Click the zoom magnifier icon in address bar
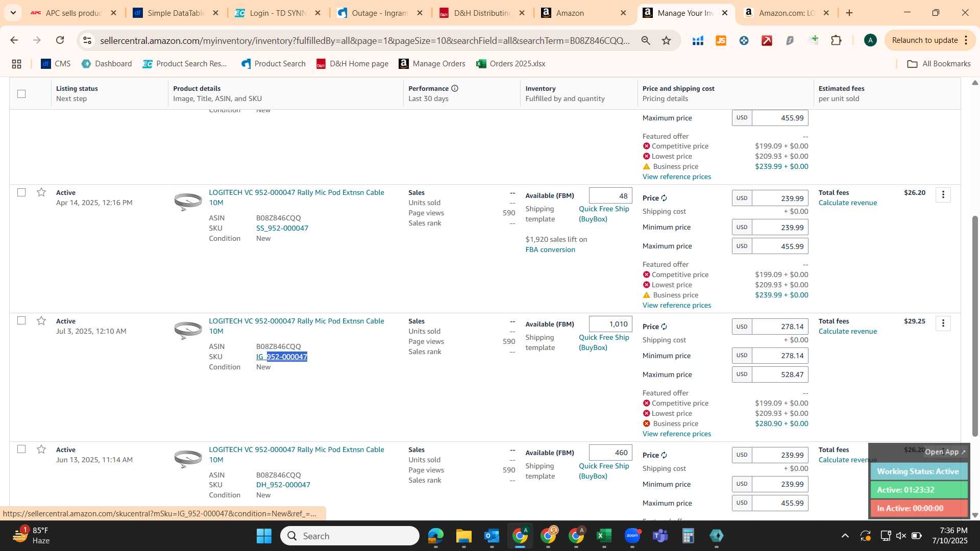 click(x=646, y=40)
